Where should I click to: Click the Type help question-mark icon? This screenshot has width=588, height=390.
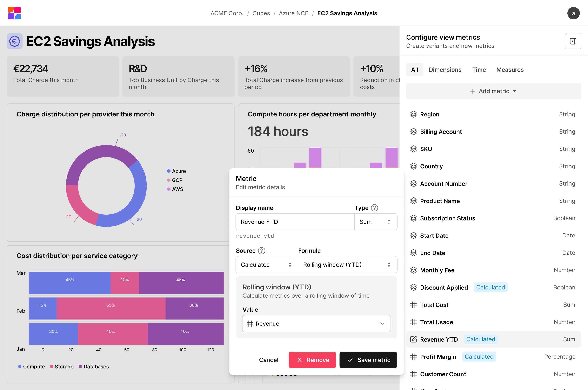(374, 208)
